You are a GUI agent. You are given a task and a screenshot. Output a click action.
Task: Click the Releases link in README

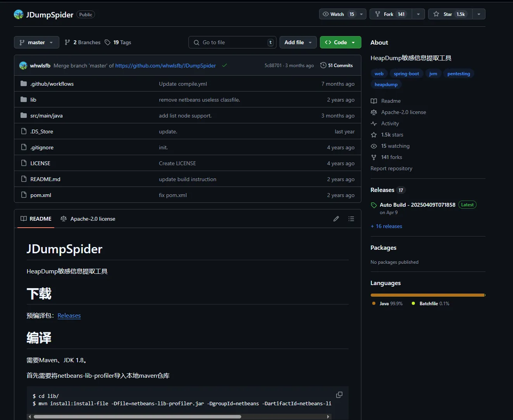tap(69, 316)
